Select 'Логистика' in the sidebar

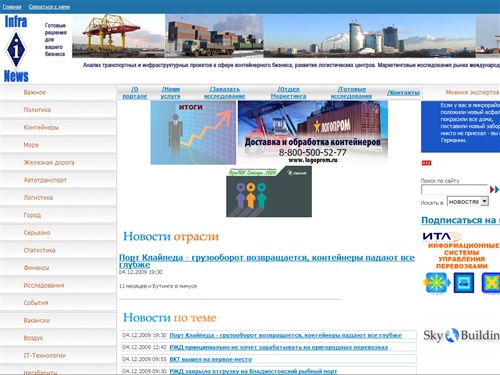[x=58, y=197]
